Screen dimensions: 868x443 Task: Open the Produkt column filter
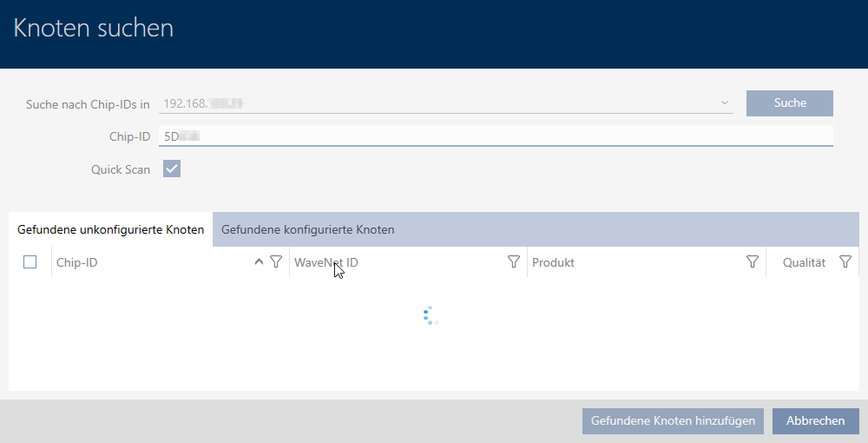click(x=753, y=262)
